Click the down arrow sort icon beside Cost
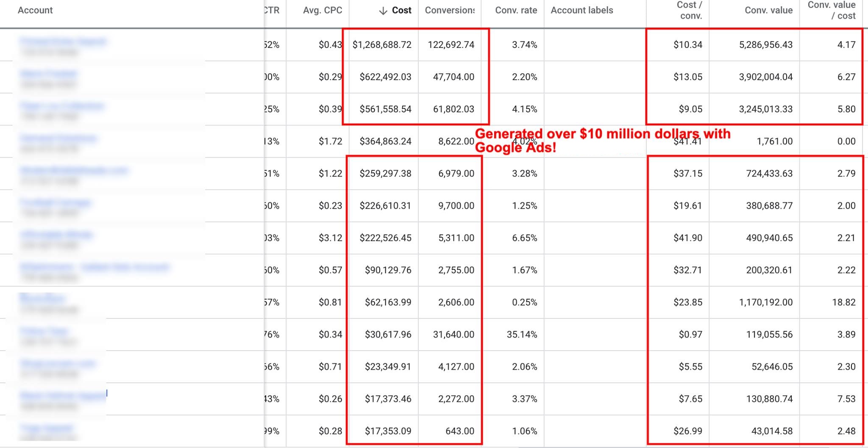 tap(383, 11)
